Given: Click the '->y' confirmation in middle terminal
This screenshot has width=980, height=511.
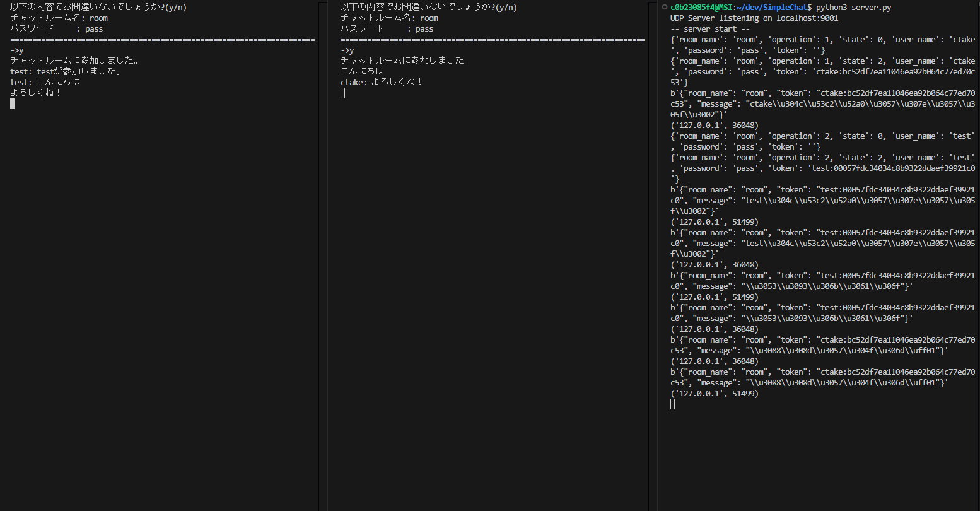Looking at the screenshot, I should [x=347, y=50].
